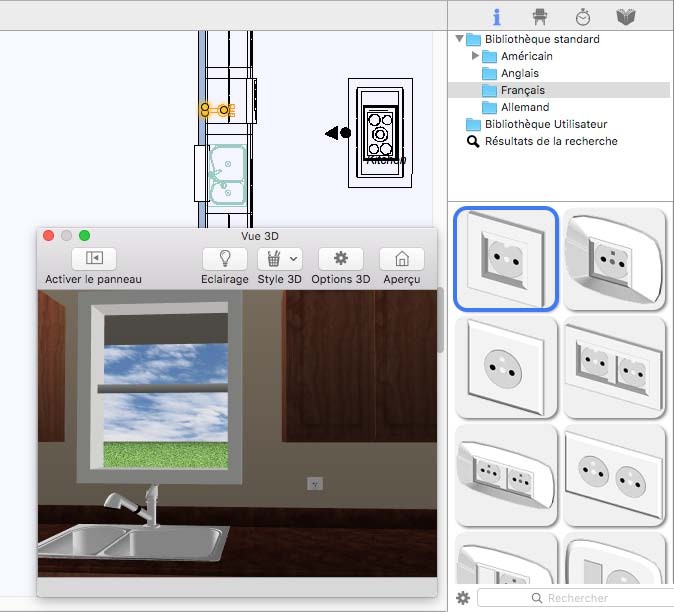Viewport: 674px width, 612px height.
Task: Open the Bibliothèque Utilisateur folder
Action: (545, 124)
